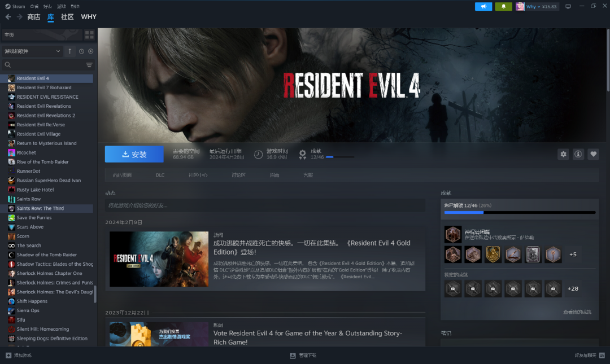Open the WHY profile tab

pos(89,17)
